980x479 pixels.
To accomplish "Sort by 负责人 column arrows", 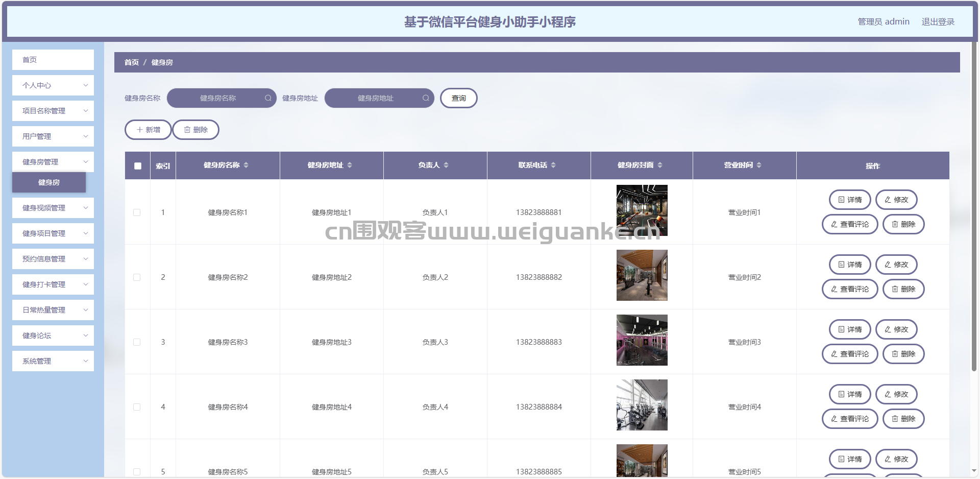I will click(446, 165).
